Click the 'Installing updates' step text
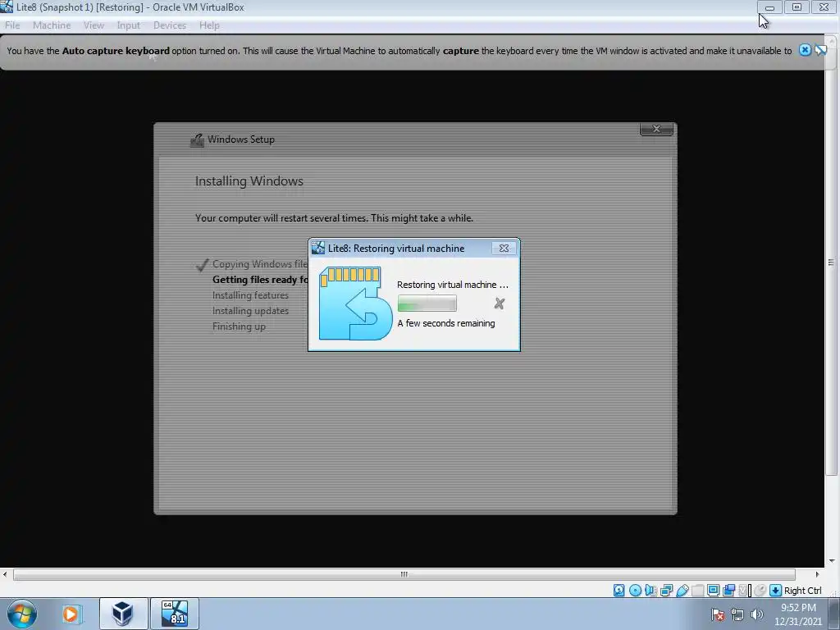The width and height of the screenshot is (840, 630). coord(250,311)
